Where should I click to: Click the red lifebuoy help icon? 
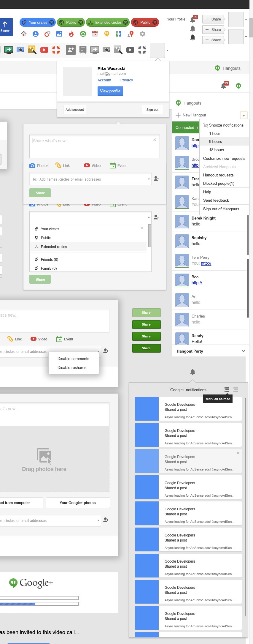coord(56,50)
